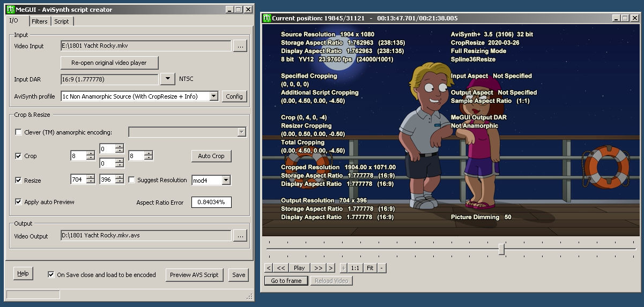Fast forward with the >> button
Viewport: 644px width, 307px height.
[318, 268]
